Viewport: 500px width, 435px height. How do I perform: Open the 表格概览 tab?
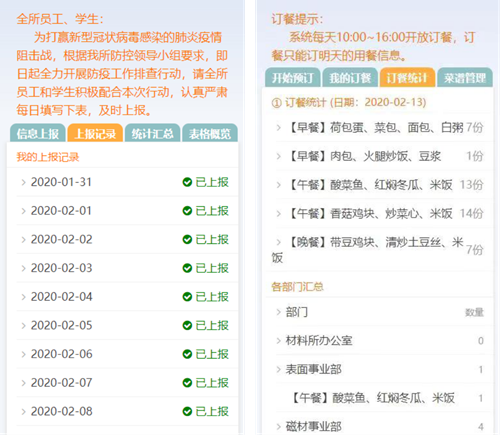pyautogui.click(x=210, y=133)
